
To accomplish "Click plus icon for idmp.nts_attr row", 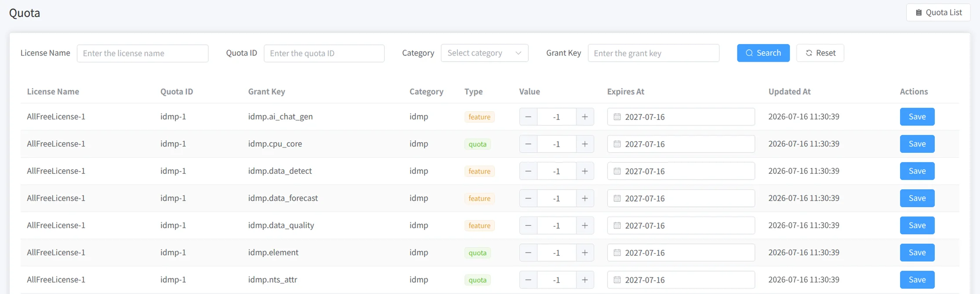I will pyautogui.click(x=585, y=280).
